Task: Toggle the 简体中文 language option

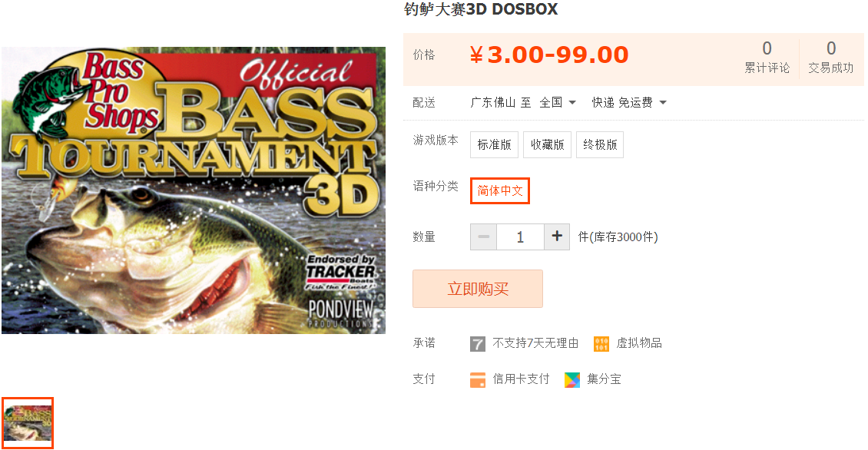Action: (500, 191)
